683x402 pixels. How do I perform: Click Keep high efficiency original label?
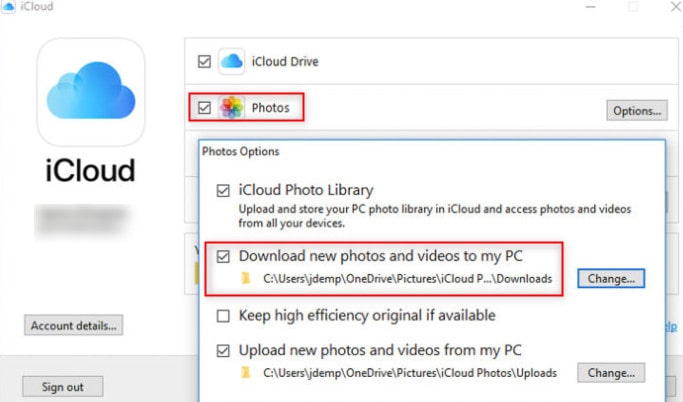click(367, 315)
